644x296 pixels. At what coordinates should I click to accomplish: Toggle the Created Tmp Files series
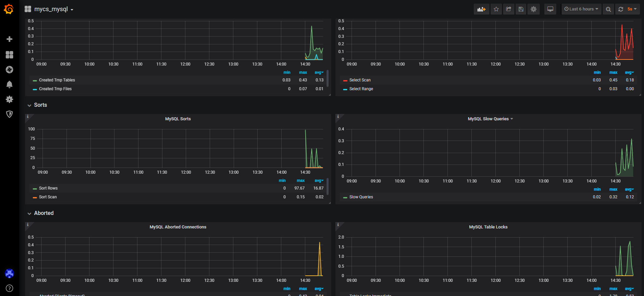pyautogui.click(x=55, y=89)
